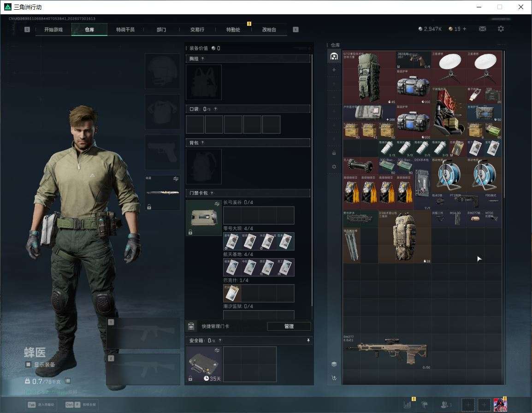Image resolution: width=532 pixels, height=413 pixels.
Task: Click the 2,947K currency balance
Action: click(430, 29)
